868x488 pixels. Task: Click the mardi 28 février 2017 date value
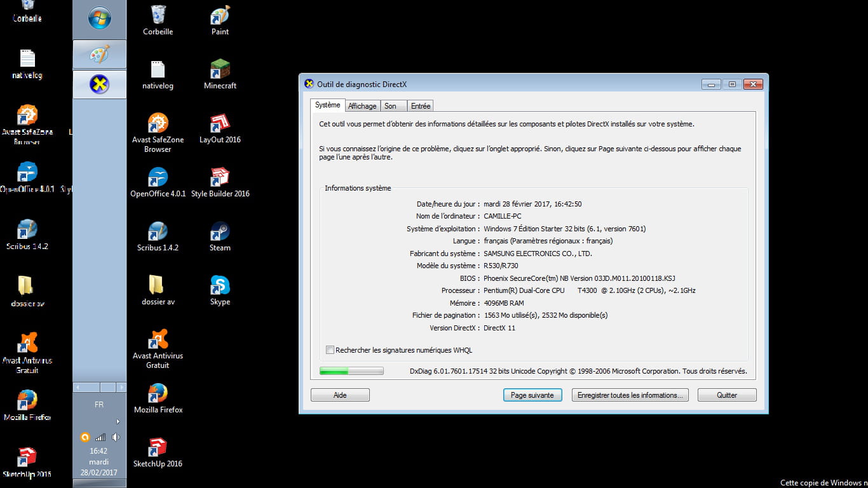click(x=532, y=204)
